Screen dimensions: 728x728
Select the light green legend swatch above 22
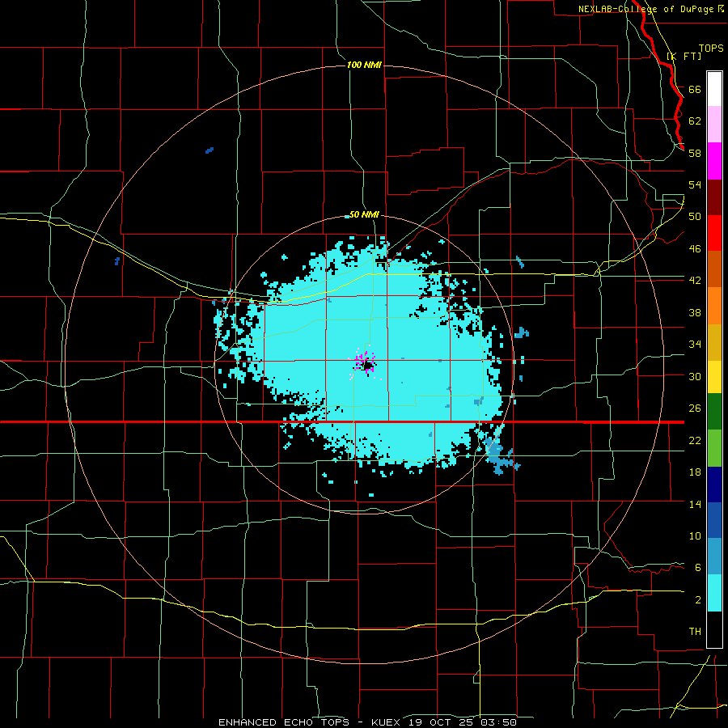click(714, 448)
